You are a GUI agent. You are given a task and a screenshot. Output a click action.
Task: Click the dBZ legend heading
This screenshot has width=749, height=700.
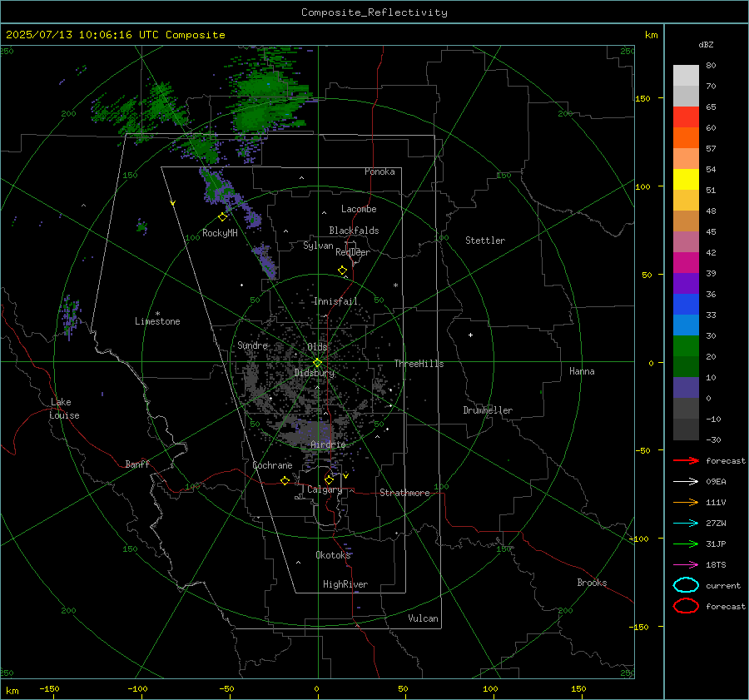(x=706, y=44)
